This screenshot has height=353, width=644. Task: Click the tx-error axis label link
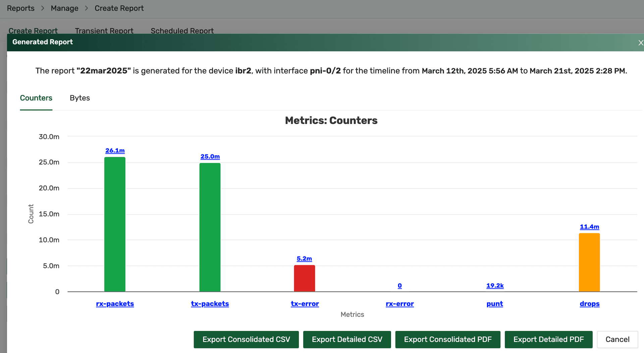coord(305,304)
